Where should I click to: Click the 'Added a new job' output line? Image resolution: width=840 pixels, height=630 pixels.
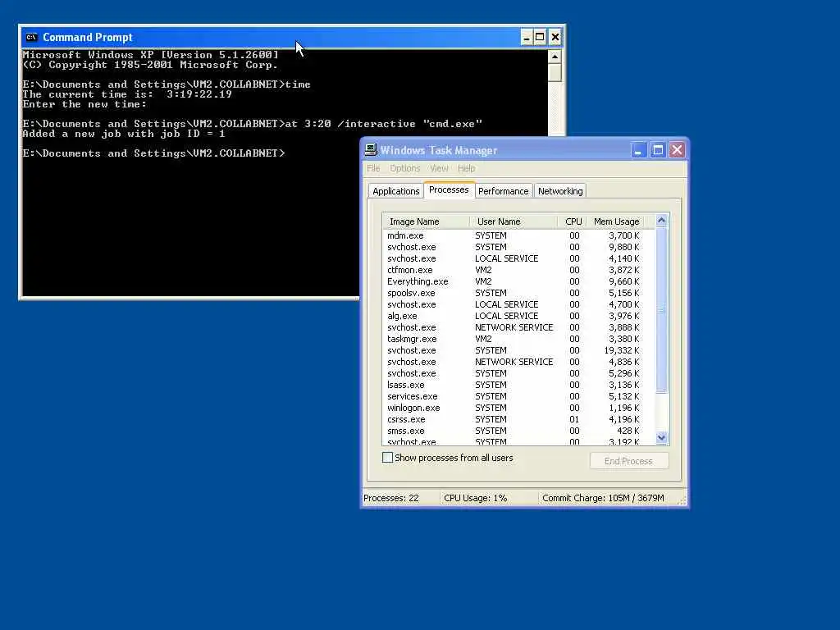coord(124,134)
